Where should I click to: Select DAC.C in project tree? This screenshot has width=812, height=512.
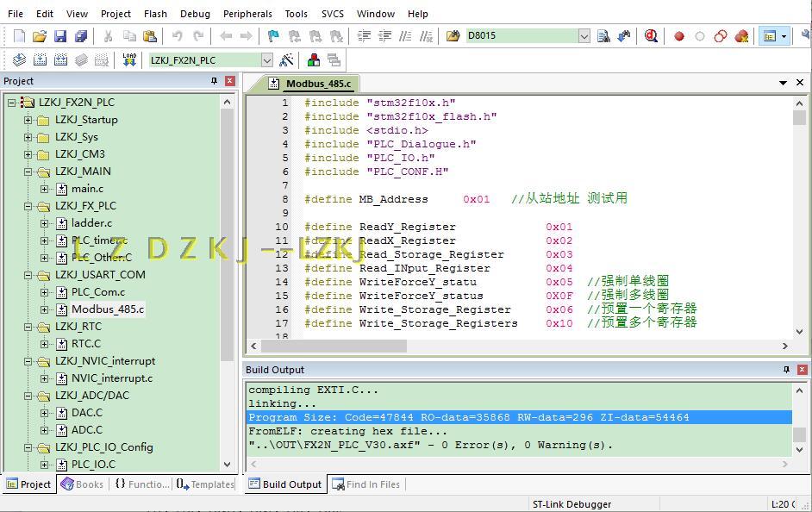(x=87, y=413)
